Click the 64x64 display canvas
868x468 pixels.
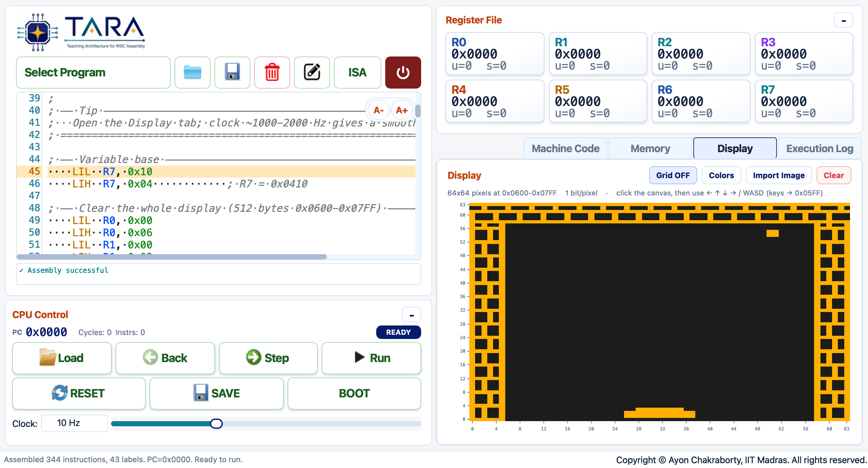(659, 312)
